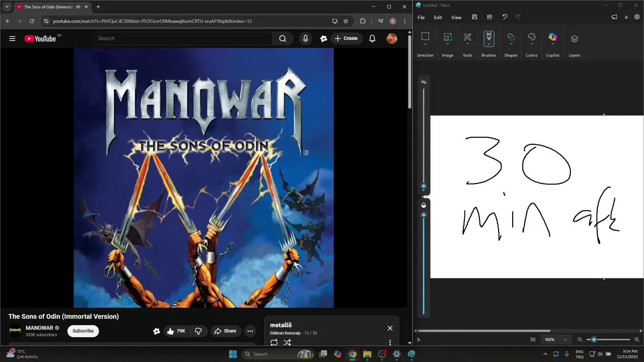The width and height of the screenshot is (644, 362).
Task: Mute the Chrome tab audio icon
Action: point(78,7)
